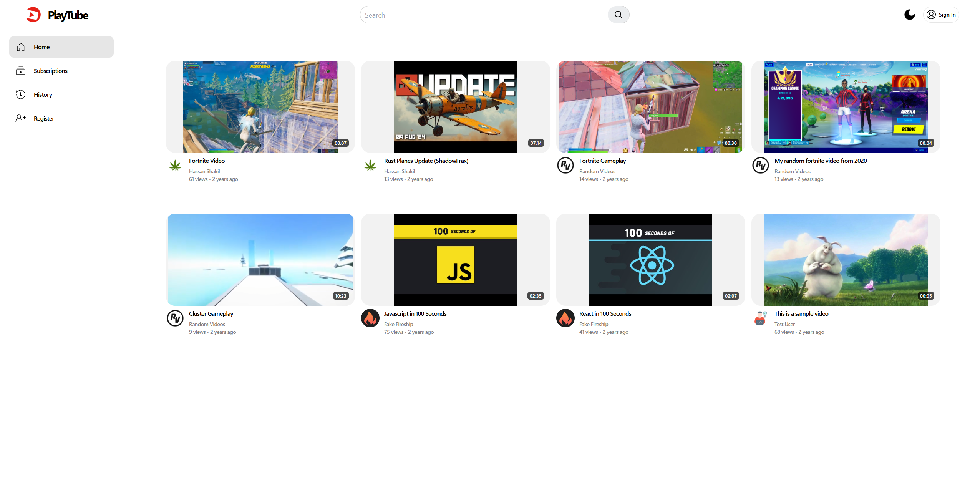980x499 pixels.
Task: Click 'Rust Planes Update (ShadowFrax)' title
Action: tap(426, 161)
